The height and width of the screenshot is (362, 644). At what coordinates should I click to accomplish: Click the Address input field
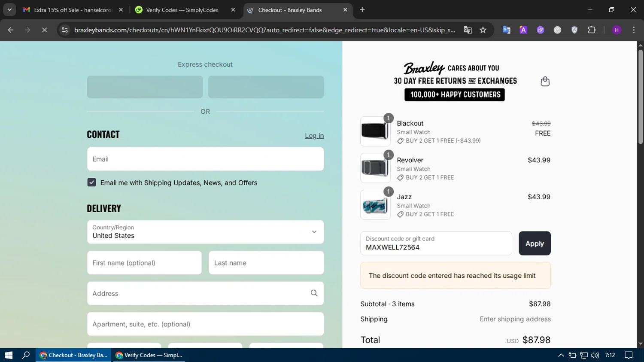pos(205,293)
